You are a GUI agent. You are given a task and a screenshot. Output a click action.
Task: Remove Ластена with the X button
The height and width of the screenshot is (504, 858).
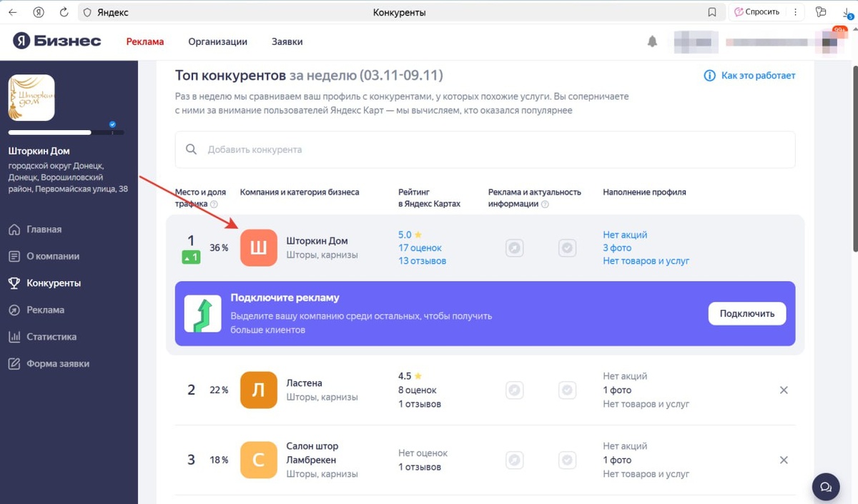pyautogui.click(x=784, y=390)
